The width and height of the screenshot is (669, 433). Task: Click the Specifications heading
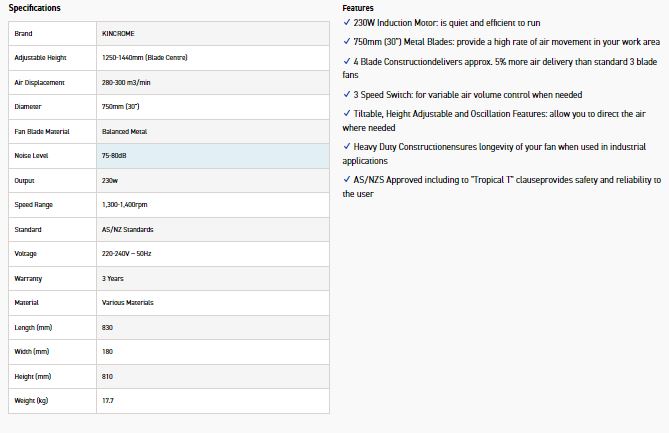point(34,8)
